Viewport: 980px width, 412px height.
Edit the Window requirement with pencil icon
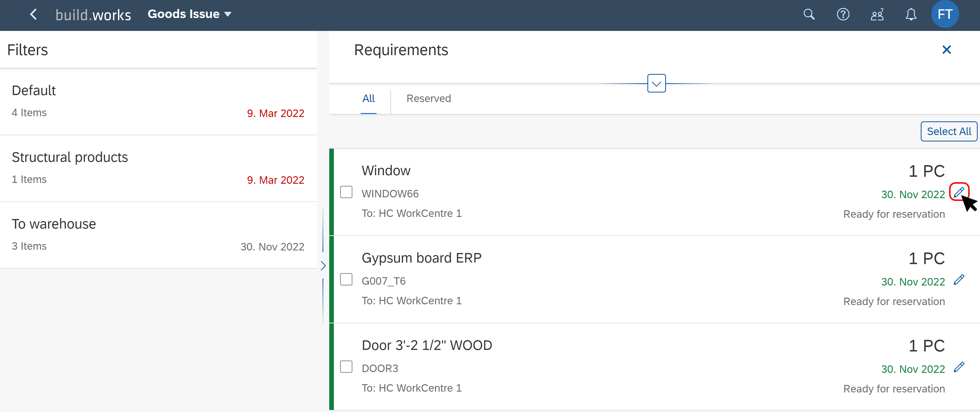pyautogui.click(x=959, y=192)
